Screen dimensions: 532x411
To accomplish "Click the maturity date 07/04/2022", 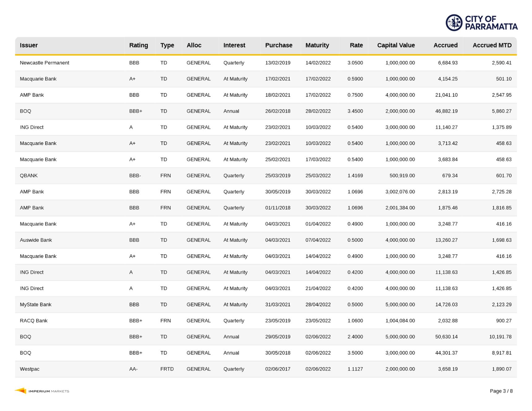I will coord(318,240).
